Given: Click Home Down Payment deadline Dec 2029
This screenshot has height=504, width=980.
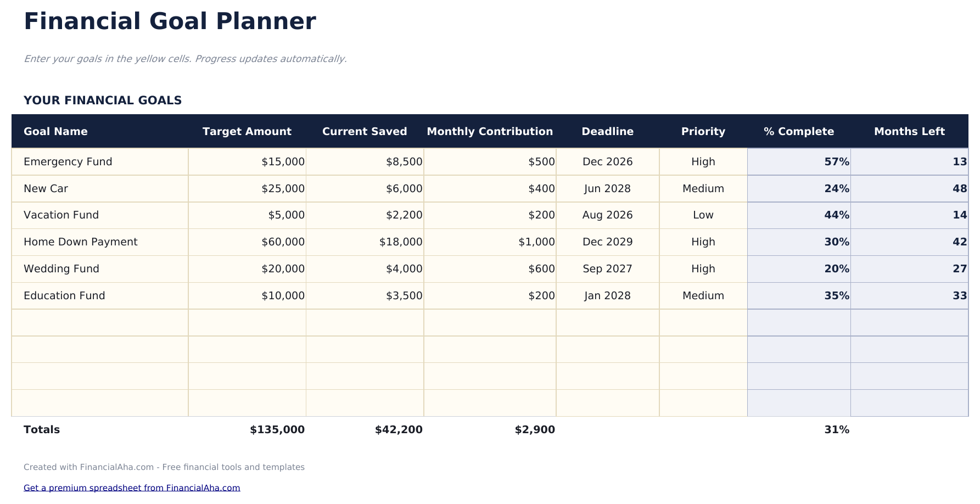Looking at the screenshot, I should pos(607,242).
